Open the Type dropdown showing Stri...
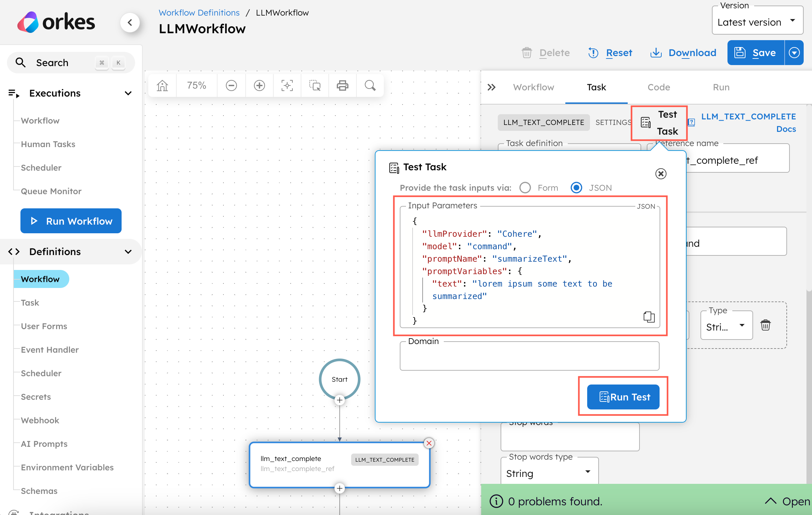This screenshot has width=812, height=515. [x=726, y=325]
